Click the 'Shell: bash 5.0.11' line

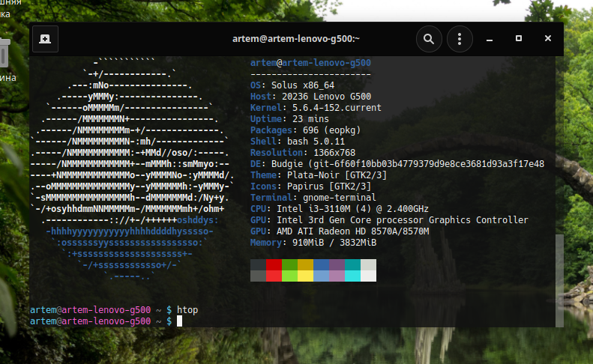[x=298, y=142]
